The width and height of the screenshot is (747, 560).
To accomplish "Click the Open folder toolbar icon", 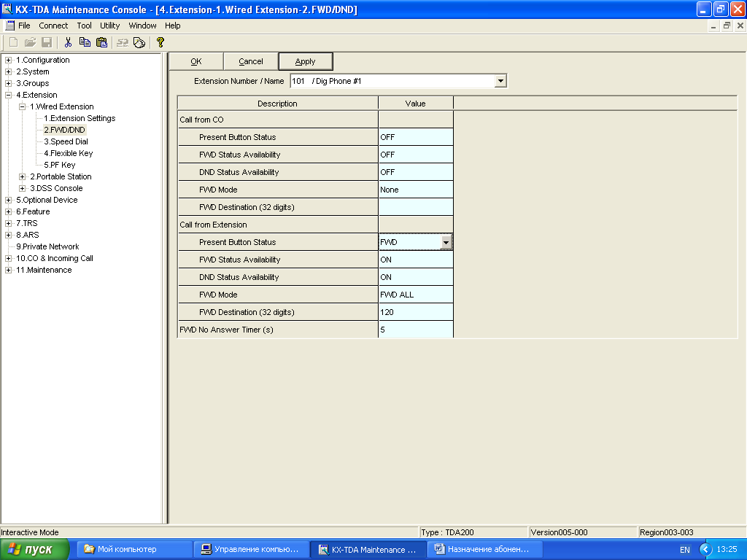I will pyautogui.click(x=30, y=42).
